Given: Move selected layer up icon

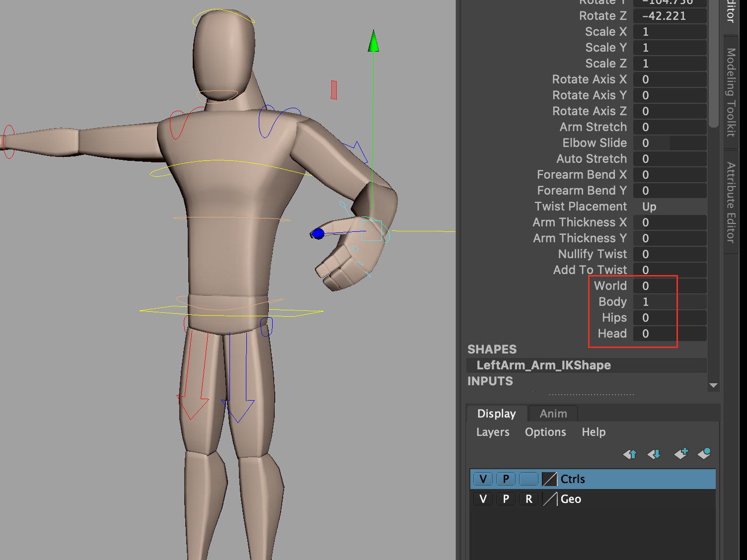Looking at the screenshot, I should point(630,454).
